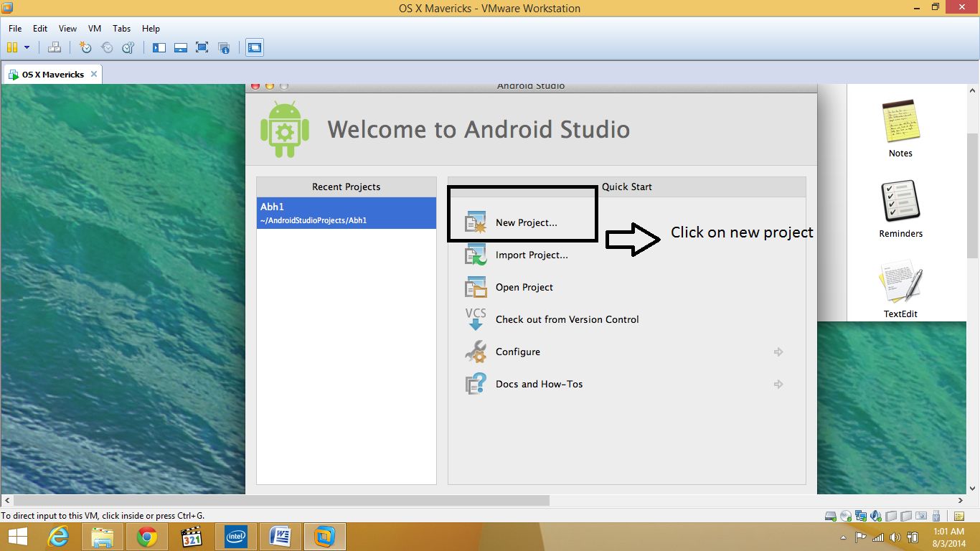
Task: Open Internet Explorer from the taskbar
Action: point(59,537)
